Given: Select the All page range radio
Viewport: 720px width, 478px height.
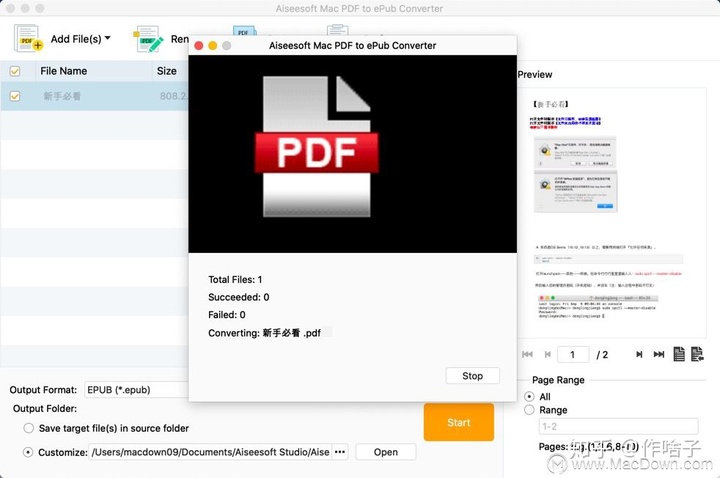Looking at the screenshot, I should 529,396.
